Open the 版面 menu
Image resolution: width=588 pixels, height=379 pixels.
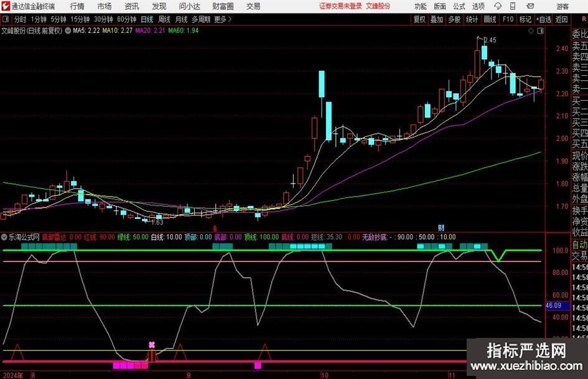(439, 6)
